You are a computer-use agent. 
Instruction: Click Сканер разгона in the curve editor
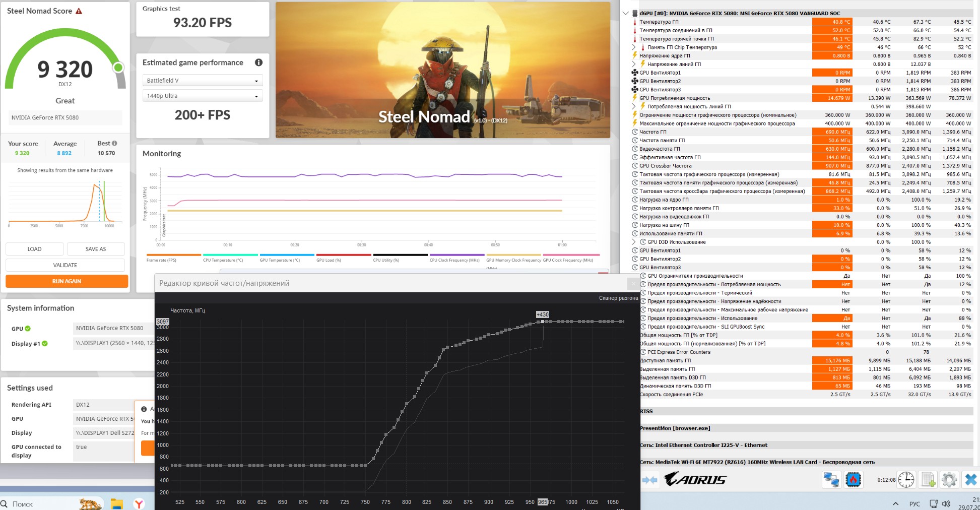618,298
